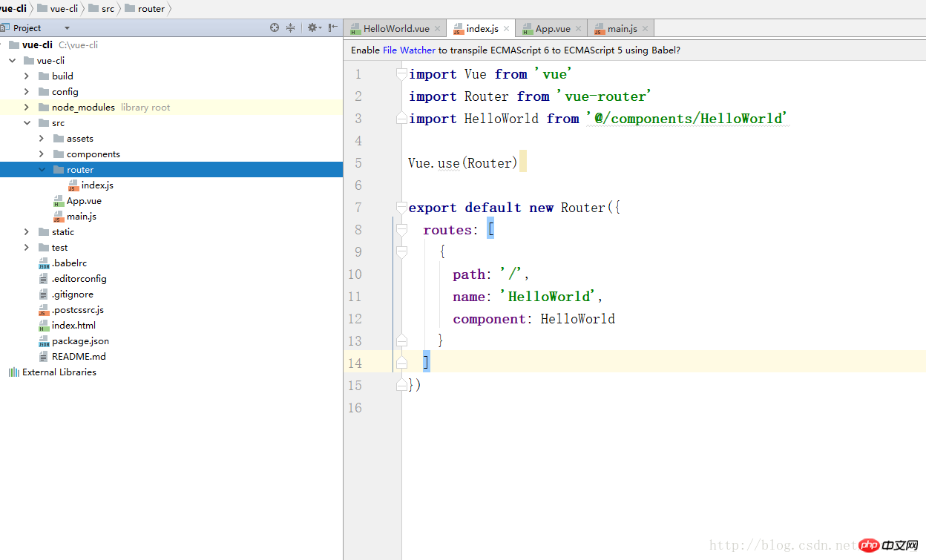Click the component: HelloWorld value on line 12

point(577,319)
